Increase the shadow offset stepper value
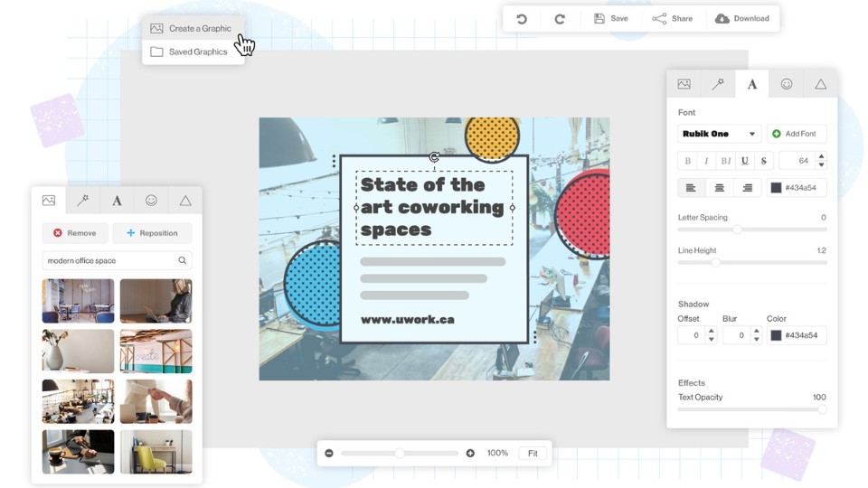Screen dimensions: 868x488 click(711, 331)
